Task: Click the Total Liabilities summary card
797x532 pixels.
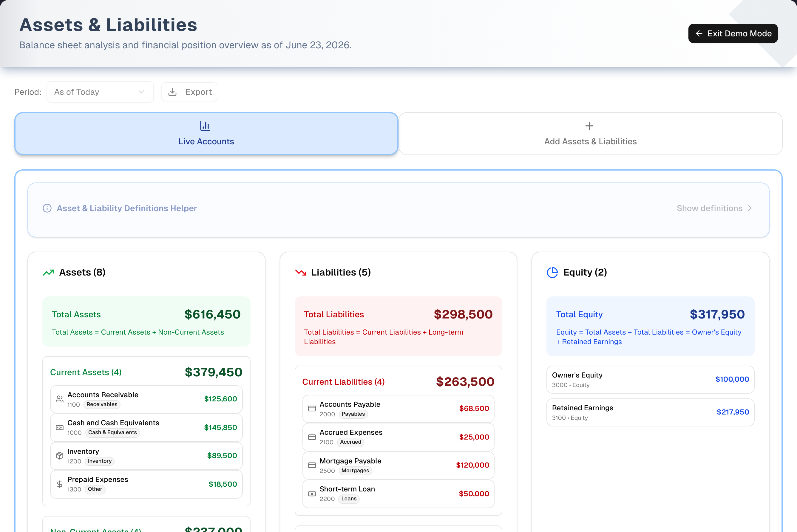Action: coord(398,326)
